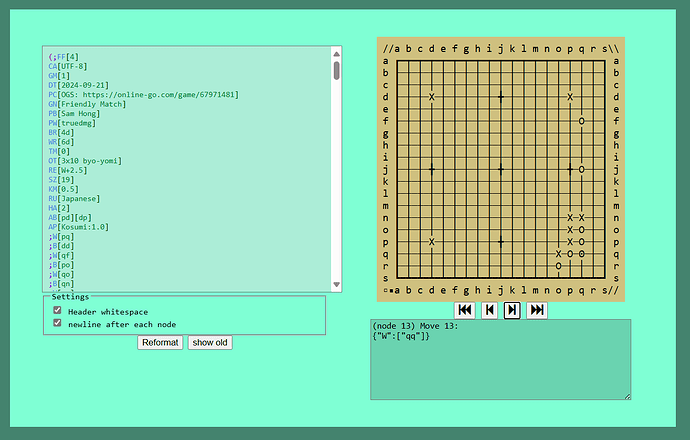The image size is (690, 440).
Task: Click the DT[2024-09-21] line
Action: coord(78,85)
